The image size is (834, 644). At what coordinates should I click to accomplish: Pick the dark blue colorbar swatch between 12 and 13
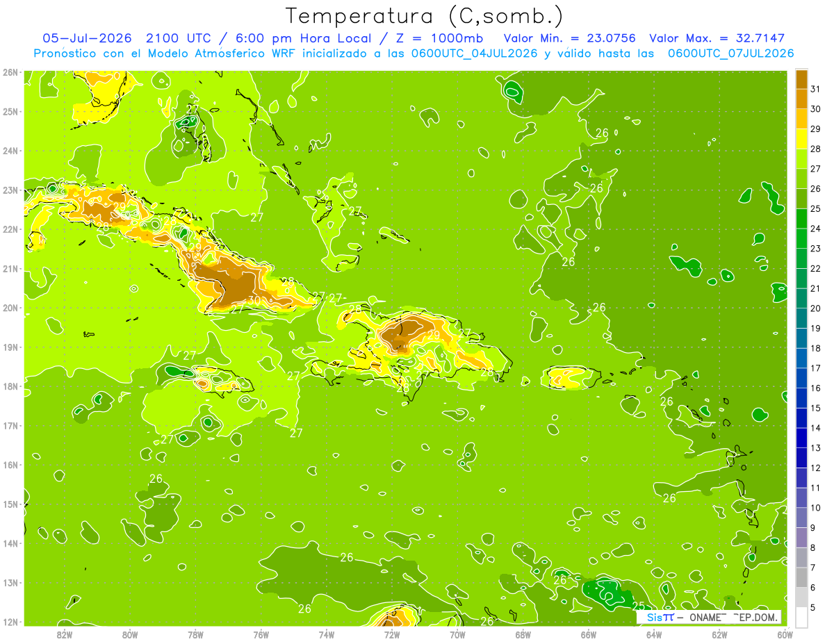(x=801, y=458)
